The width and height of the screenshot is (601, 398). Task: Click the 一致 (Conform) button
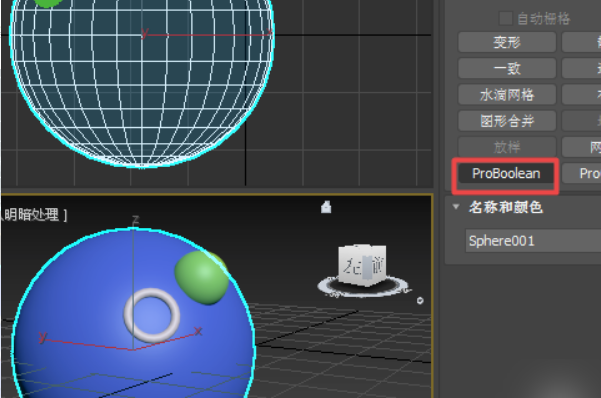point(507,68)
